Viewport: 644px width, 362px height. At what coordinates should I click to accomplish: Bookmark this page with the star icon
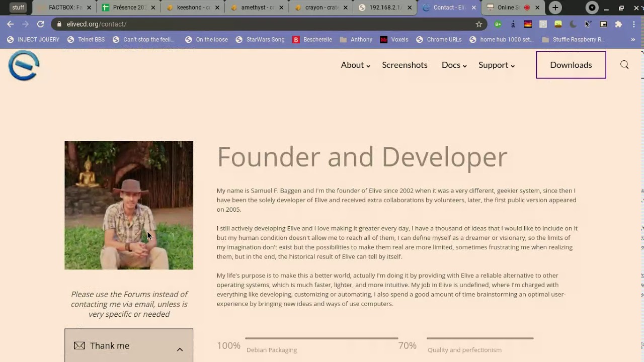point(479,24)
